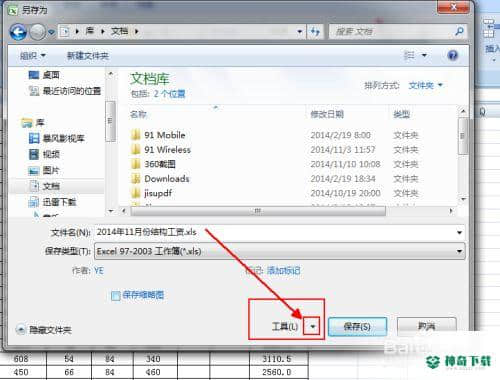500x380 pixels.
Task: Click the file list scroll-left arrow
Action: click(124, 211)
